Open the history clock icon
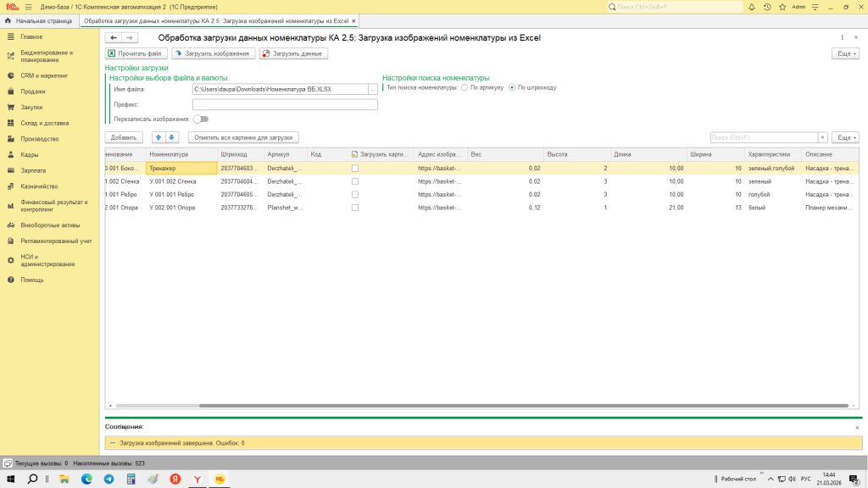The height and width of the screenshot is (488, 868). [767, 7]
